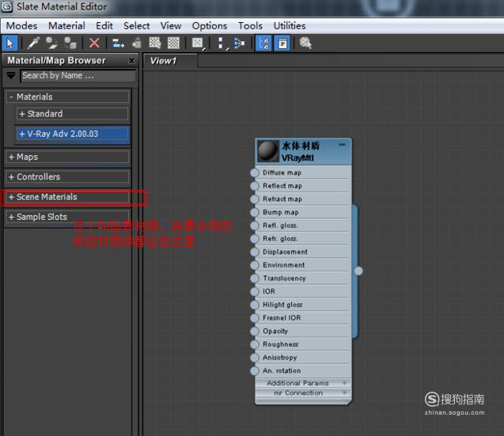Open the Utilities menu
504x436 pixels.
tap(290, 26)
